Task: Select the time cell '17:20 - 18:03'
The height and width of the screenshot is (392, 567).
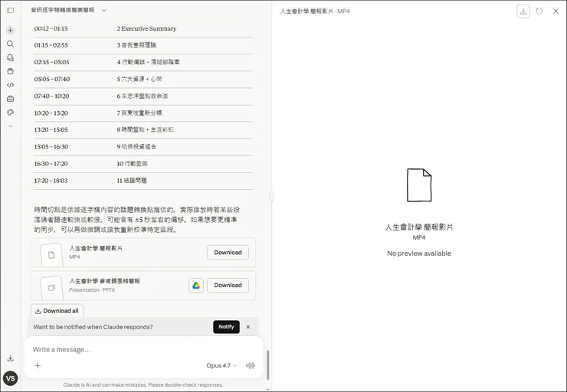Action: tap(51, 181)
